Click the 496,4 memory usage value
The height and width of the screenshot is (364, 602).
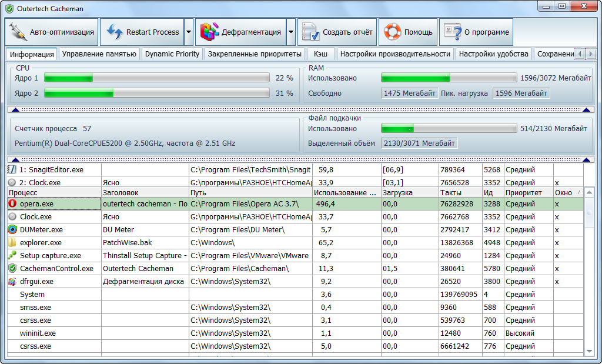325,204
